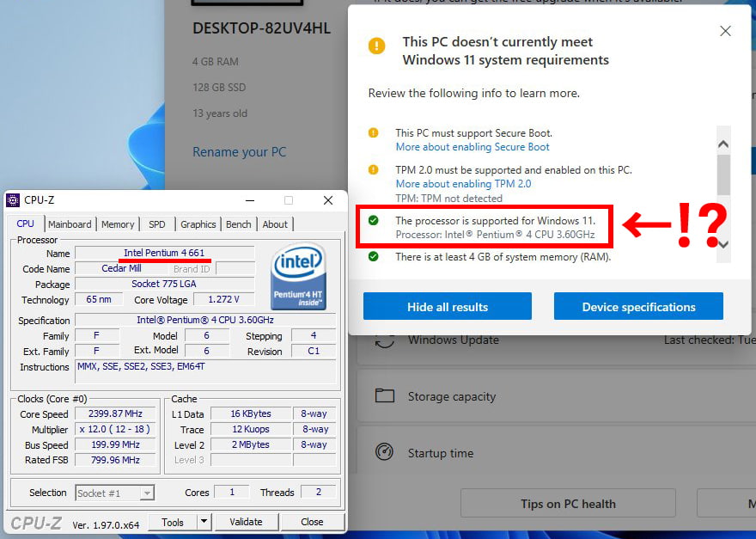Click the Multiplier value x 12.0
This screenshot has height=539, width=756.
click(116, 429)
